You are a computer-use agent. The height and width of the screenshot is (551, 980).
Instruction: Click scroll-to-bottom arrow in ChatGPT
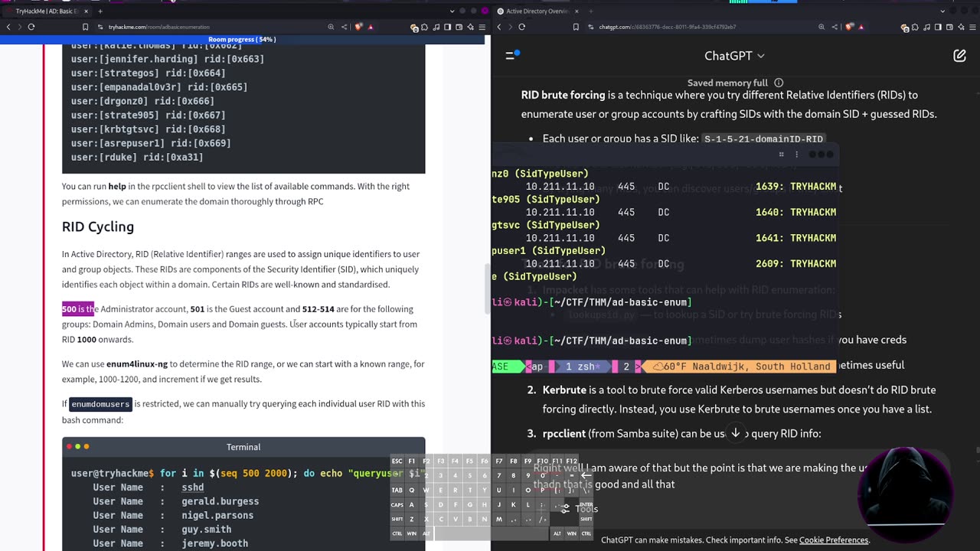pyautogui.click(x=736, y=433)
